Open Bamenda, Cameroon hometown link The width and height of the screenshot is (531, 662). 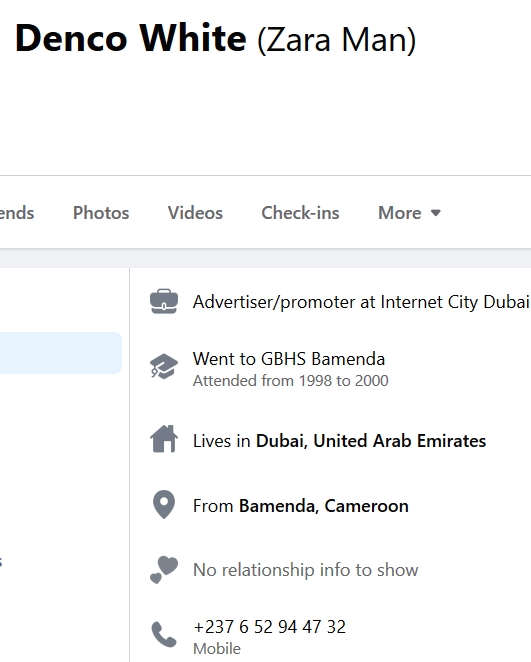click(323, 506)
